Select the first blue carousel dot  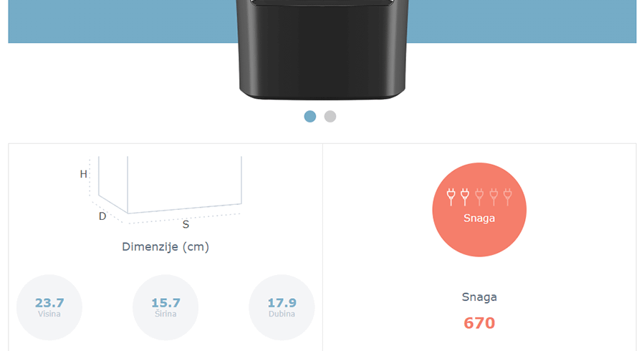click(309, 116)
